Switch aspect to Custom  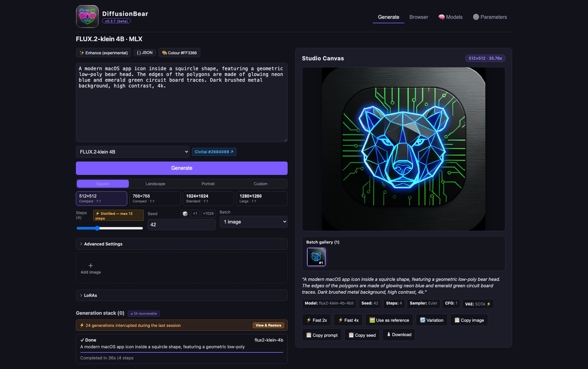(x=261, y=184)
